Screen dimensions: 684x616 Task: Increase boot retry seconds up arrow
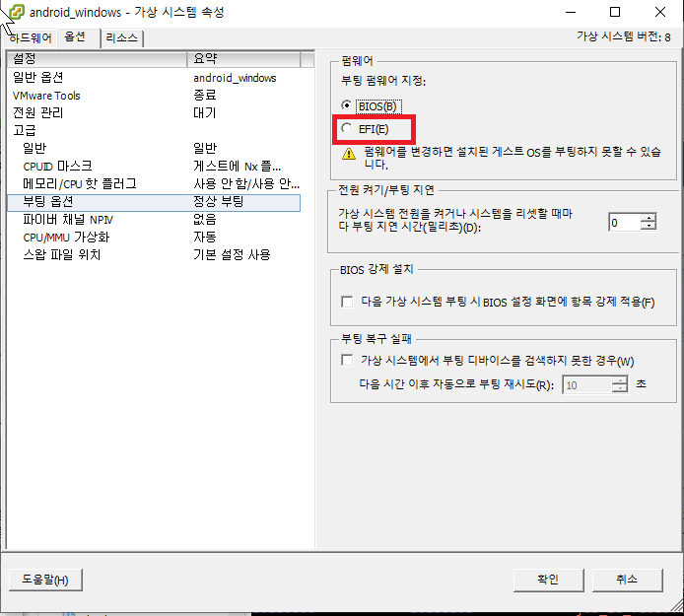[x=619, y=380]
